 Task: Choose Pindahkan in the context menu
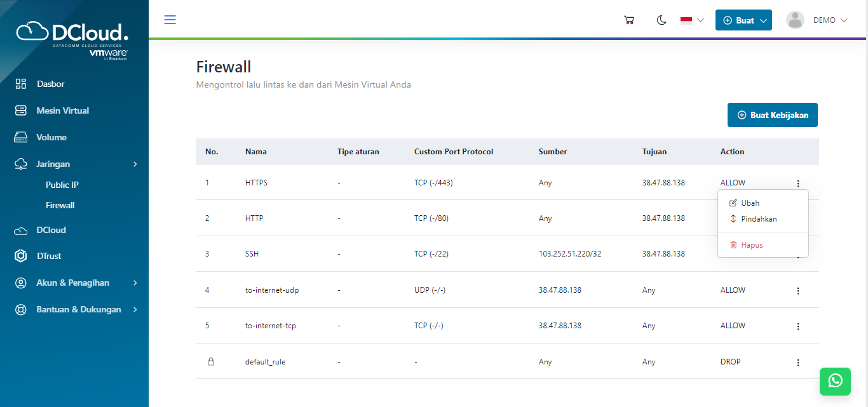(758, 219)
